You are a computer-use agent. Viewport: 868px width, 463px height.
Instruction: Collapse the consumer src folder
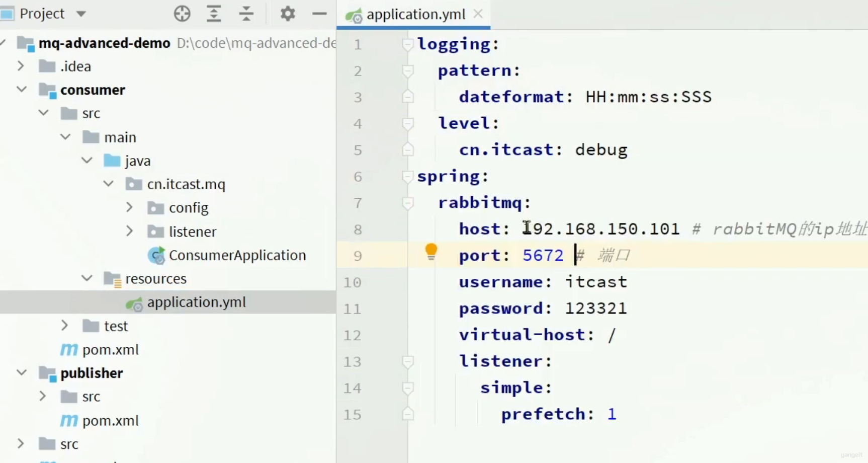tap(44, 113)
